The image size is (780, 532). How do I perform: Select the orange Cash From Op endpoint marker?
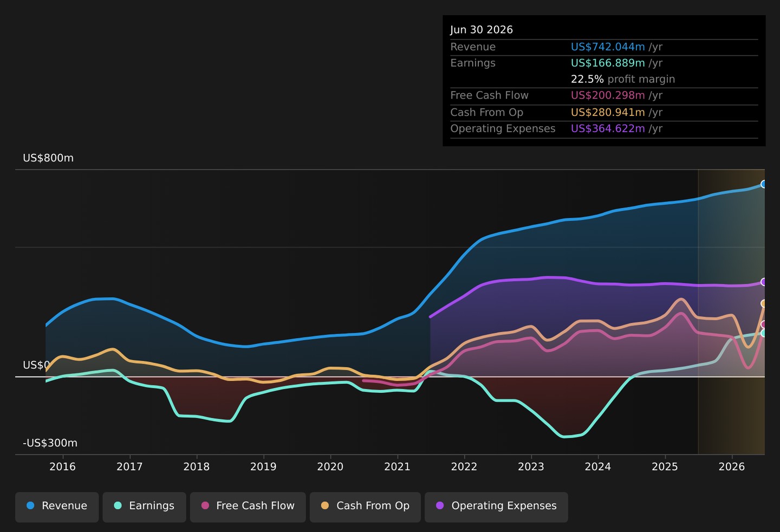click(x=764, y=303)
